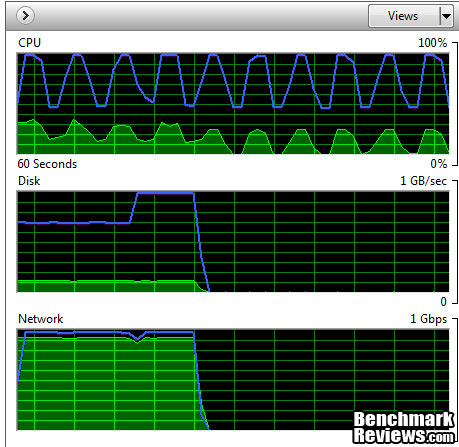The image size is (459, 447).
Task: Select the Disk activity graph
Action: tap(233, 242)
